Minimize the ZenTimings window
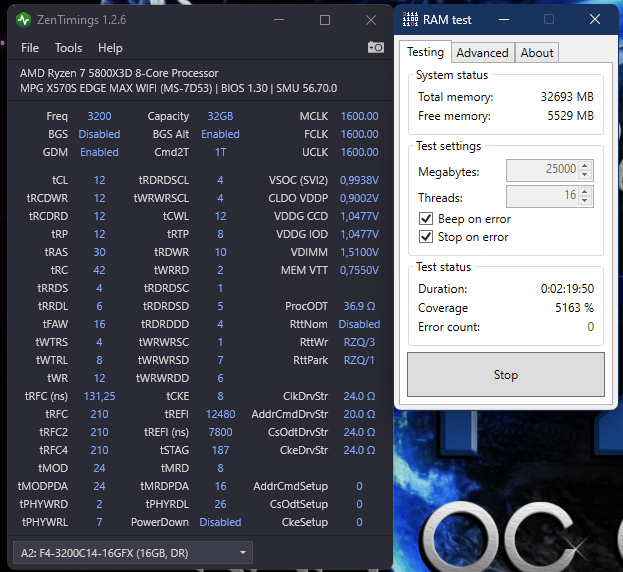The image size is (623, 572). click(279, 20)
